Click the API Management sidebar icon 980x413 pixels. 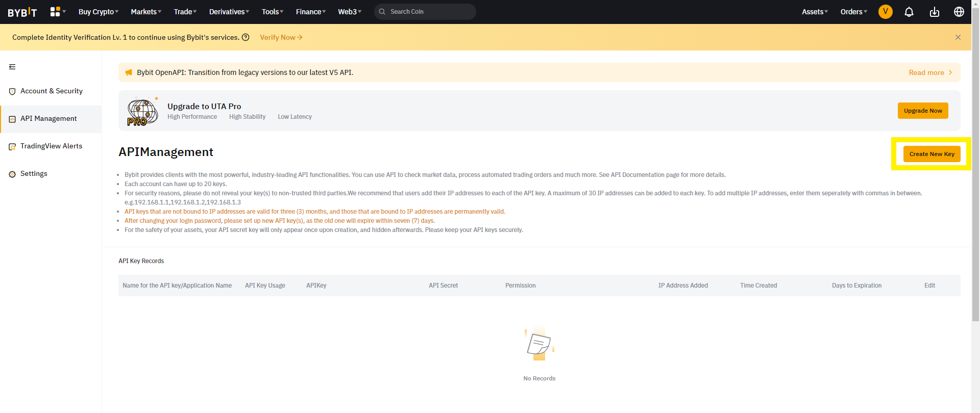click(12, 119)
